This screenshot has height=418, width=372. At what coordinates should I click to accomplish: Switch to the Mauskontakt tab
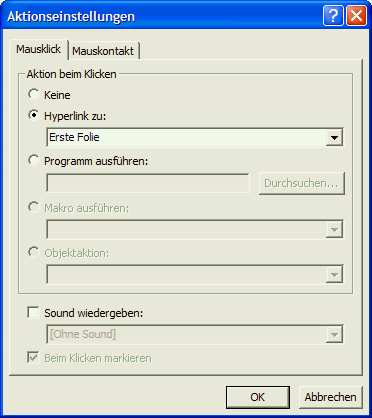tap(103, 51)
